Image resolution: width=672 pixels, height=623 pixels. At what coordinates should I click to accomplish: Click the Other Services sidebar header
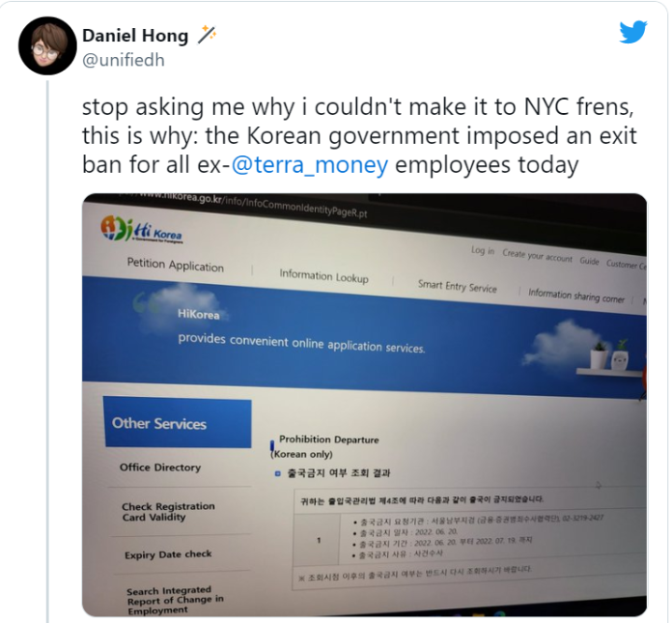(x=178, y=424)
